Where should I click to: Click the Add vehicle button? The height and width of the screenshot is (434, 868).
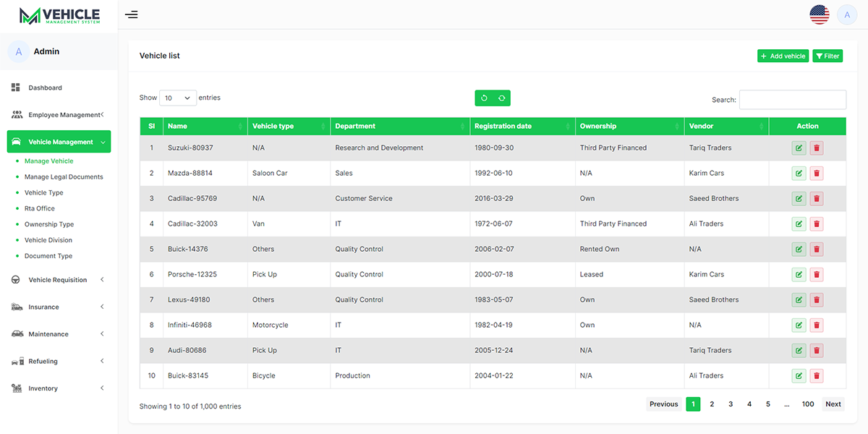click(x=783, y=55)
